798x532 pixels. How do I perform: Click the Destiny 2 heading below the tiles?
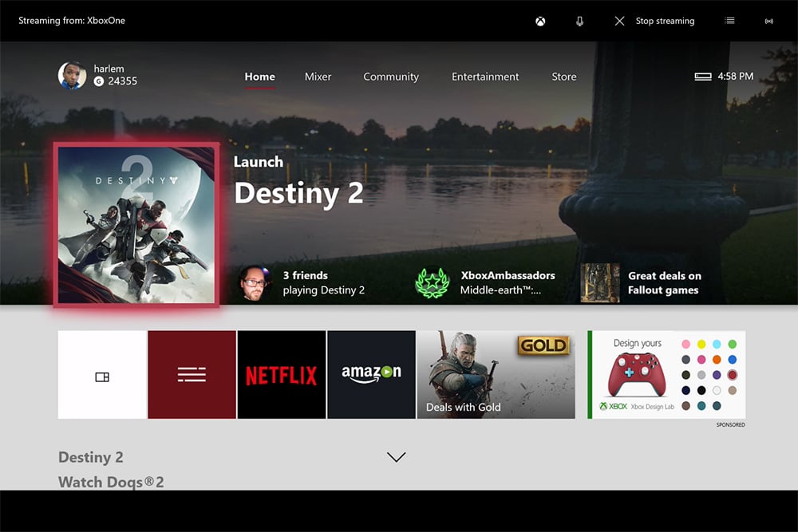coord(91,457)
